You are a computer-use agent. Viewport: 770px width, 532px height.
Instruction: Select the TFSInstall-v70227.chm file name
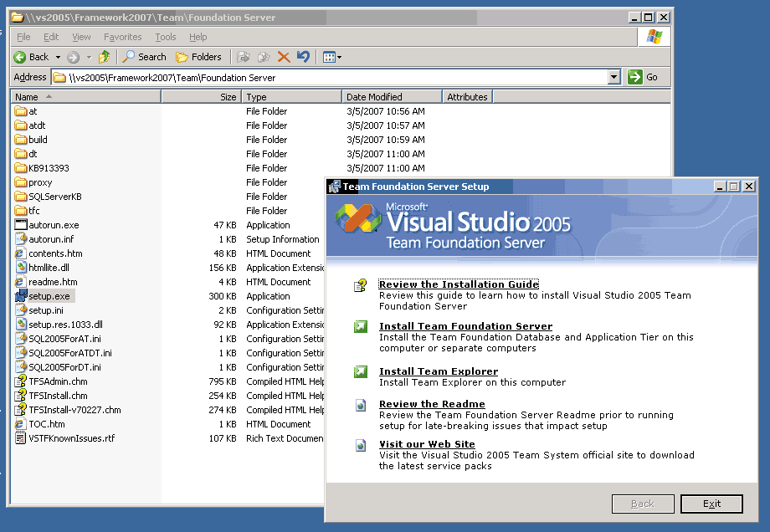(x=74, y=410)
